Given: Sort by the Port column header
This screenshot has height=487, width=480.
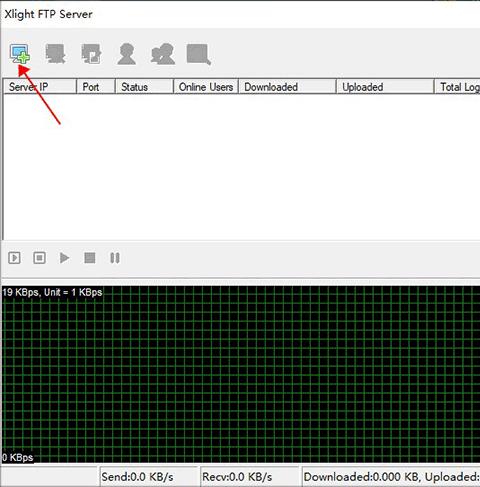Looking at the screenshot, I should (x=96, y=87).
